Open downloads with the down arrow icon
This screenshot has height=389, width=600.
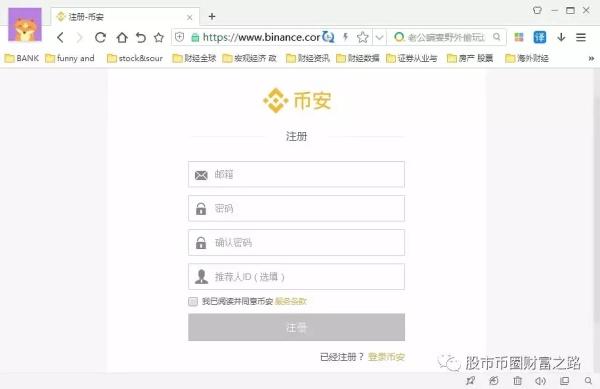[x=561, y=37]
